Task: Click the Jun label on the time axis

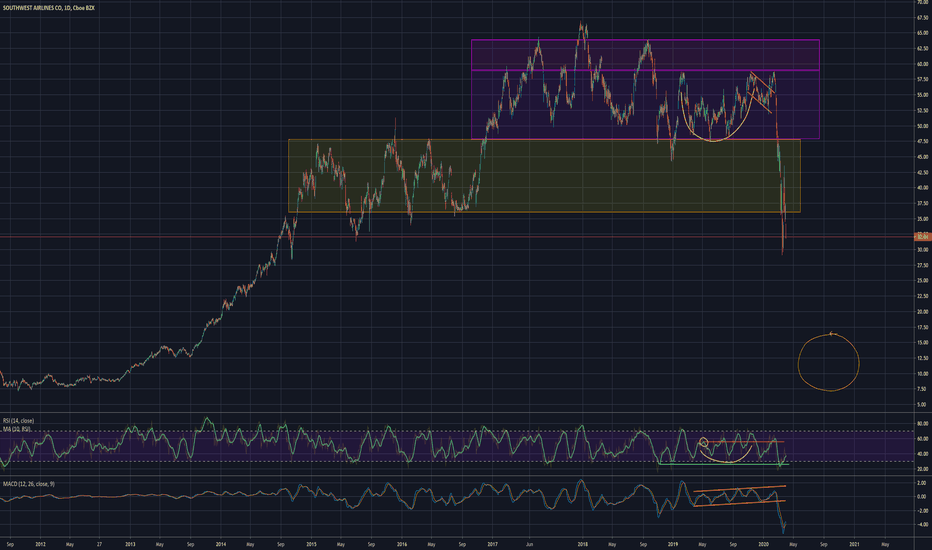Action: 530,544
